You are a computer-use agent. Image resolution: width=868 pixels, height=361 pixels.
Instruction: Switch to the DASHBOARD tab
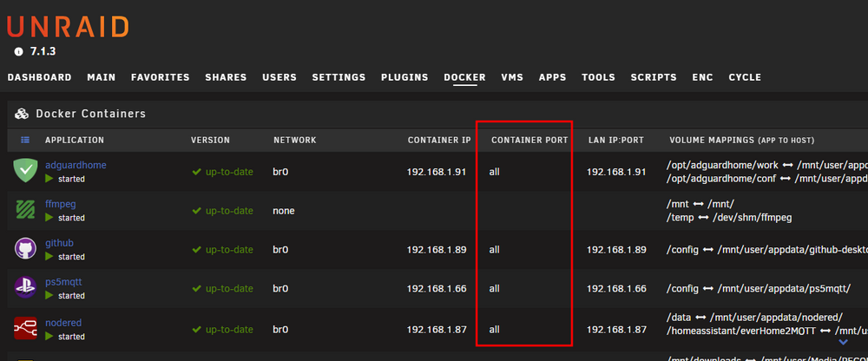(39, 77)
